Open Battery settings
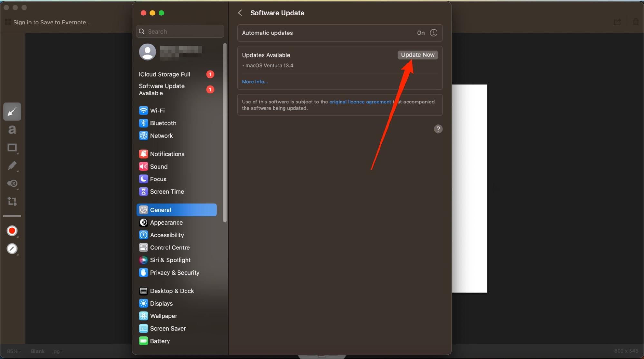Image resolution: width=644 pixels, height=359 pixels. 177,341
